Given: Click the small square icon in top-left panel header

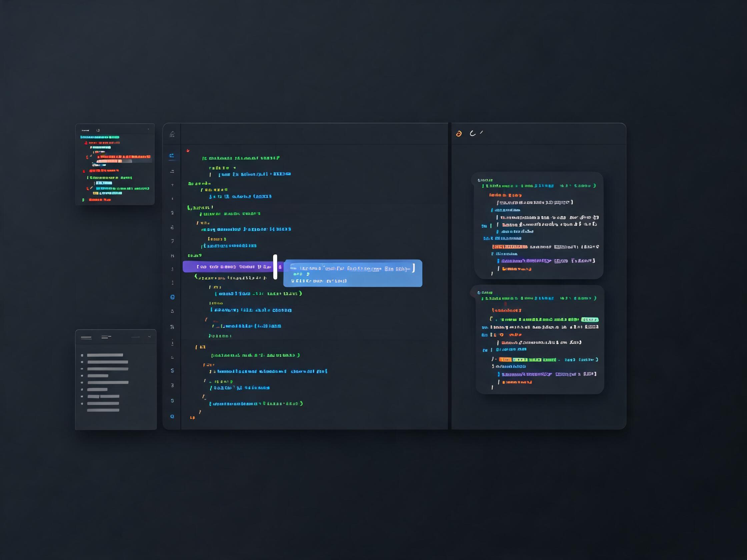Looking at the screenshot, I should point(98,130).
